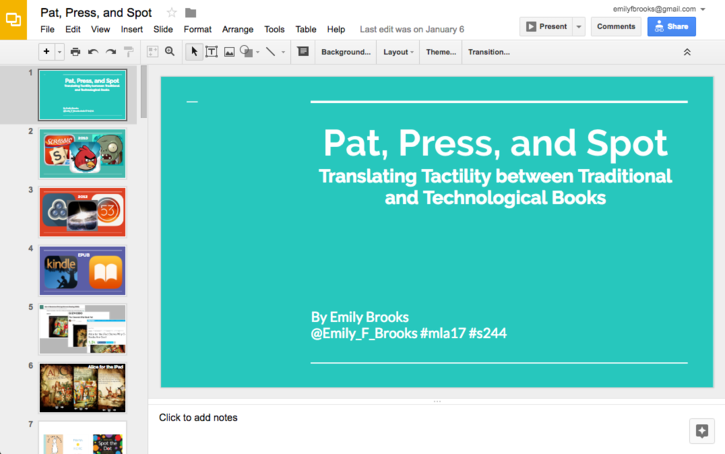This screenshot has height=454, width=725.
Task: Click the Present button
Action: click(x=547, y=26)
